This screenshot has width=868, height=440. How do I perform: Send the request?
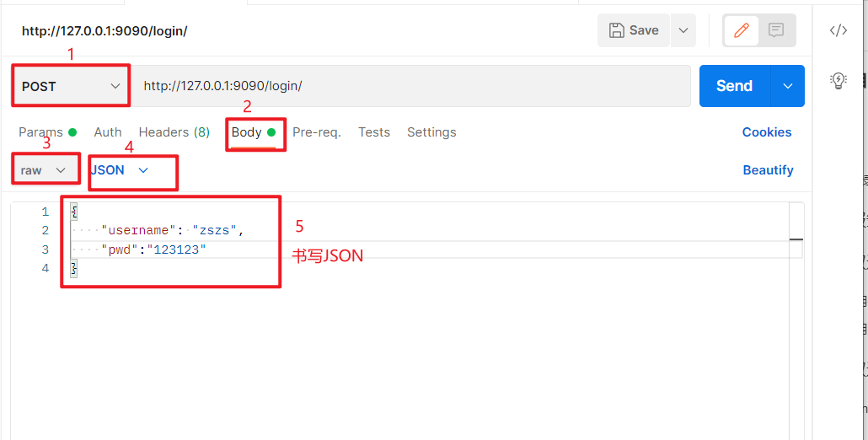(735, 86)
